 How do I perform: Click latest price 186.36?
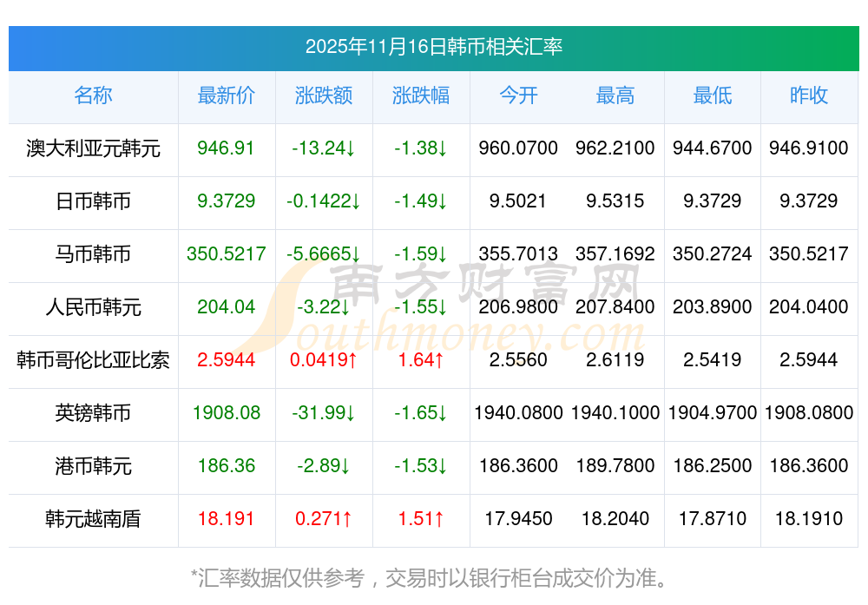pyautogui.click(x=226, y=466)
